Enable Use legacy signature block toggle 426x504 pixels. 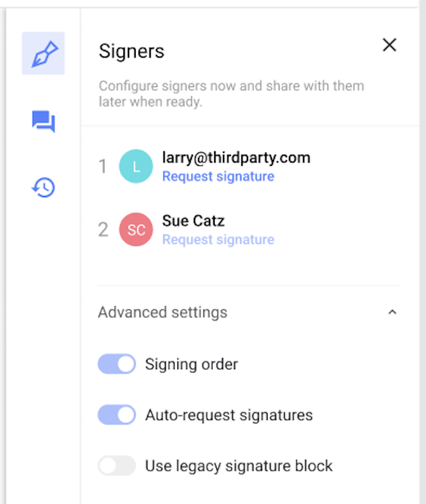pos(117,466)
